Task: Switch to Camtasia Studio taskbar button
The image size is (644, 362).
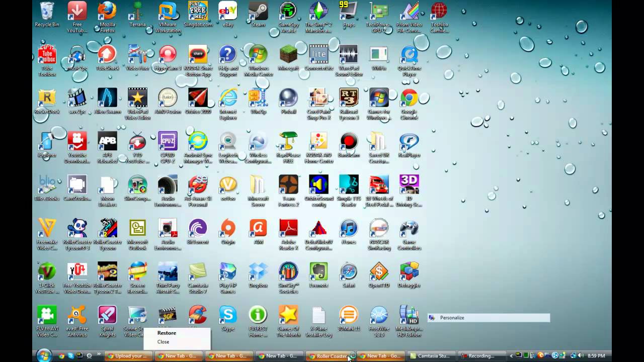Action: coord(431,356)
